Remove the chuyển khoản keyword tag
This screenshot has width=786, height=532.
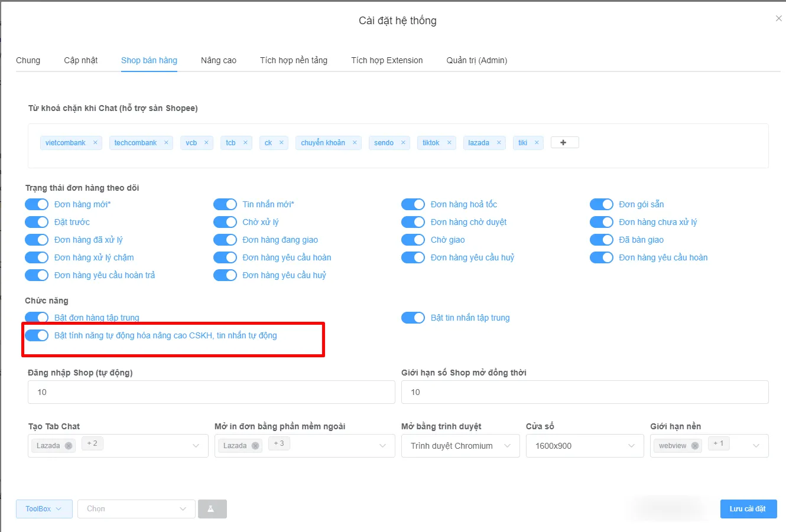point(355,143)
